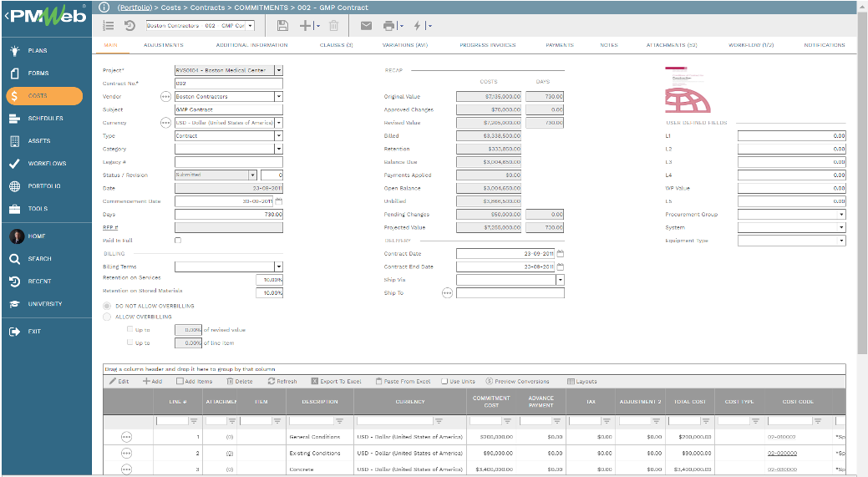868x477 pixels.
Task: Send email with the envelope icon
Action: click(366, 25)
